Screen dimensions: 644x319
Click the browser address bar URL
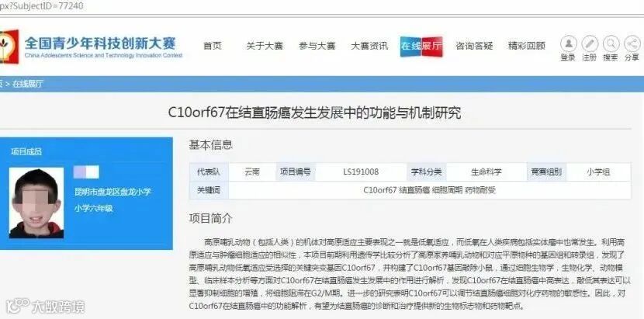pos(41,6)
